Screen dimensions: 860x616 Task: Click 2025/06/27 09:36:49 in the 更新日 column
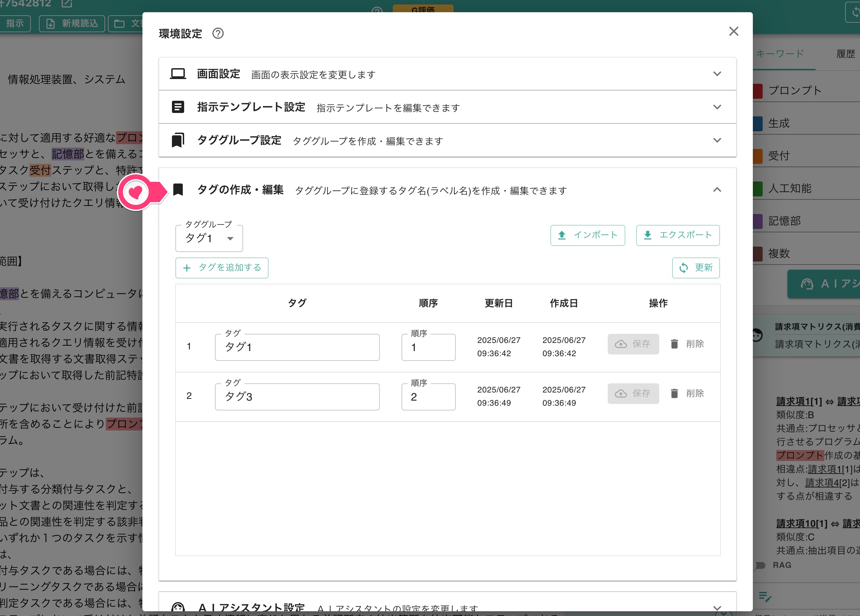(x=498, y=397)
